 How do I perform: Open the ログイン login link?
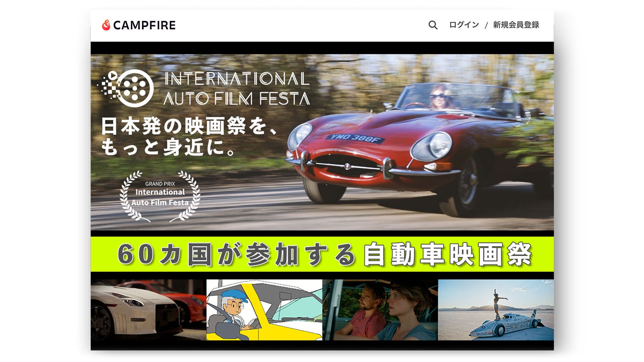[x=464, y=25]
